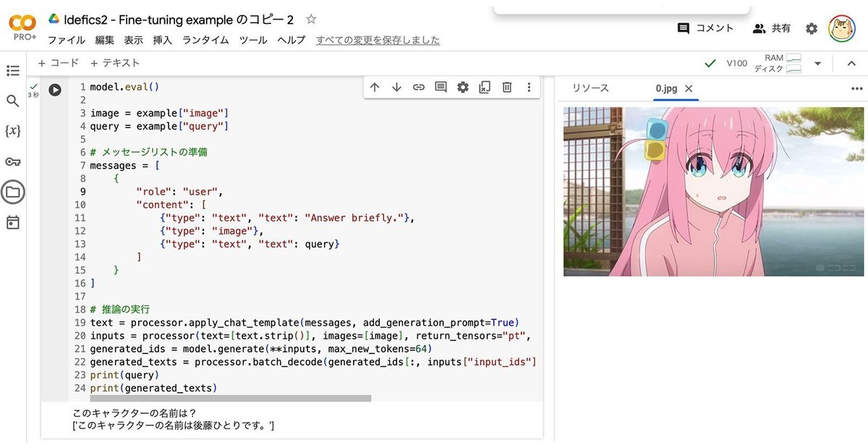Run the model.eval() code cell
This screenshot has height=448, width=868.
coord(55,90)
